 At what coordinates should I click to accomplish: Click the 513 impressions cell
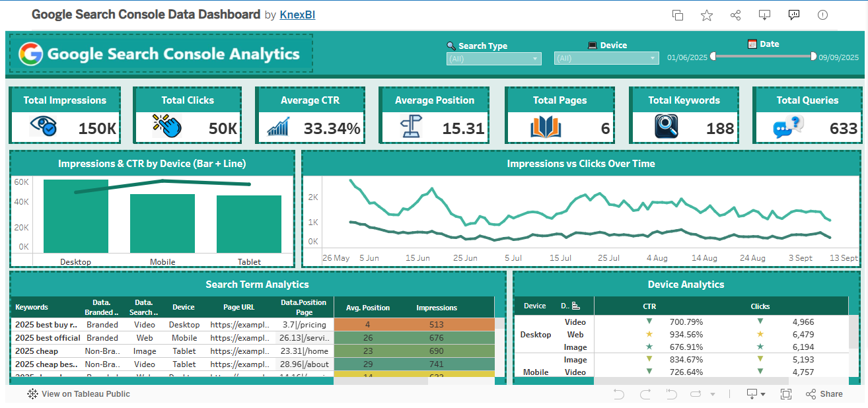(x=437, y=325)
